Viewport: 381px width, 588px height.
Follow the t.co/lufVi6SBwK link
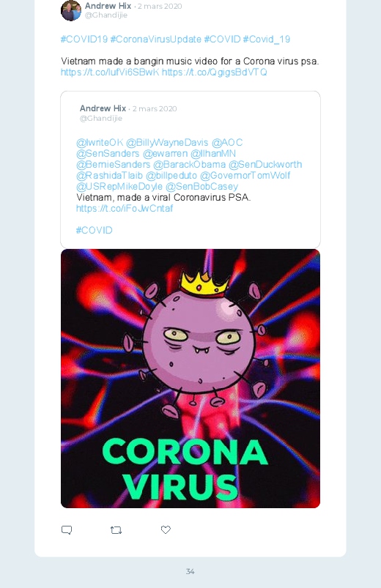click(110, 72)
